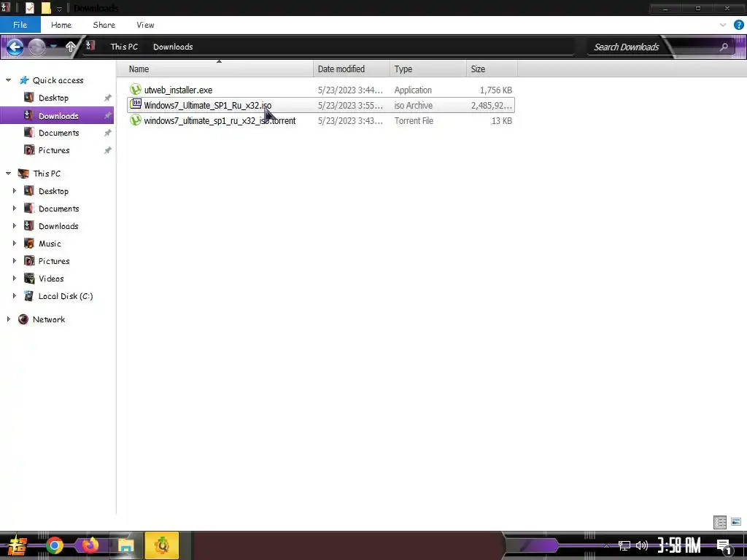The width and height of the screenshot is (747, 560).
Task: Open the network tray icon
Action: point(624,545)
